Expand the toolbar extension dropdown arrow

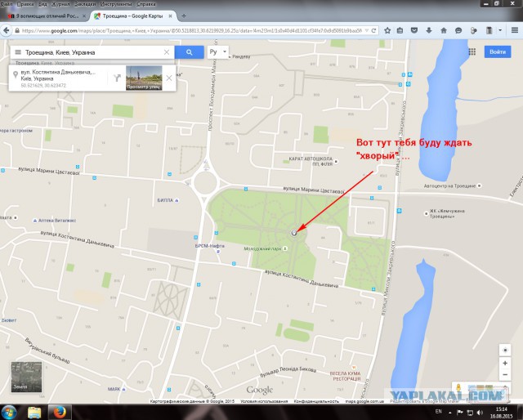click(x=500, y=30)
